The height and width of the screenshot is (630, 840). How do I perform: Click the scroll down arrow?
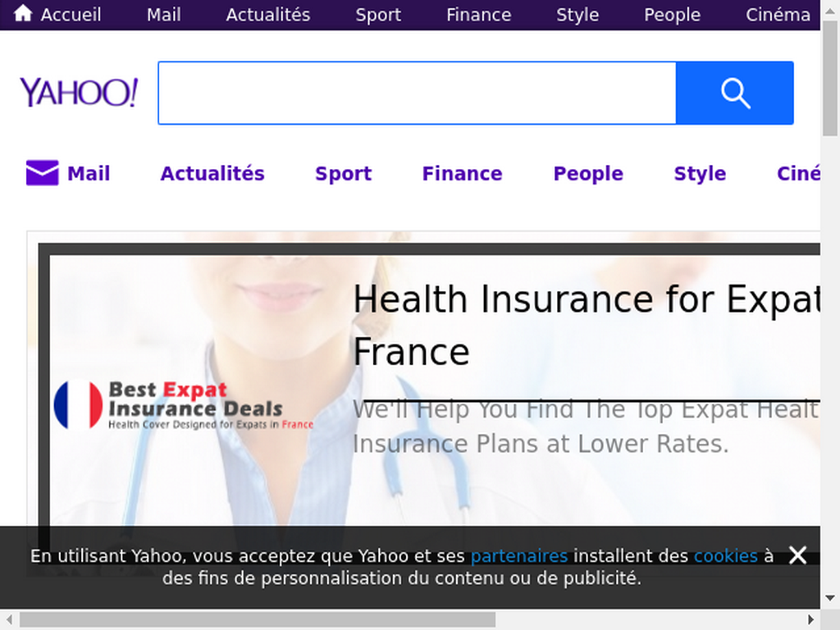point(830,598)
